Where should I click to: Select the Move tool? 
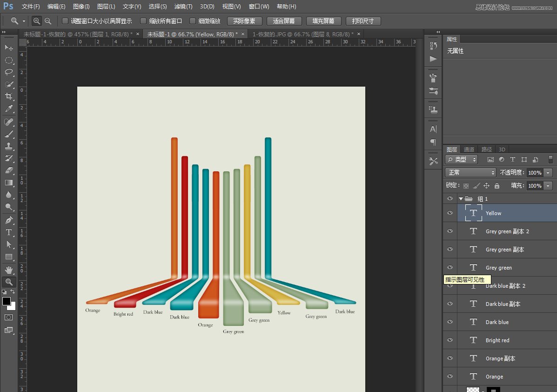click(9, 47)
